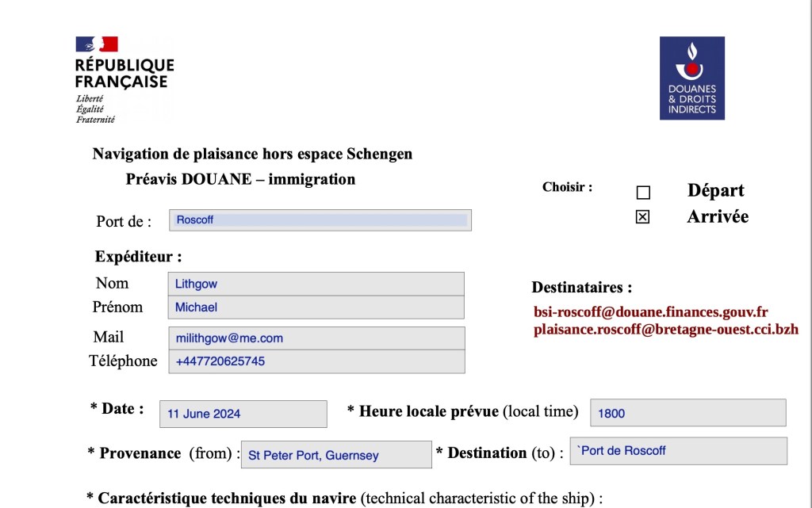Tick the Départ checkbox
The image size is (812, 508).
(x=643, y=193)
